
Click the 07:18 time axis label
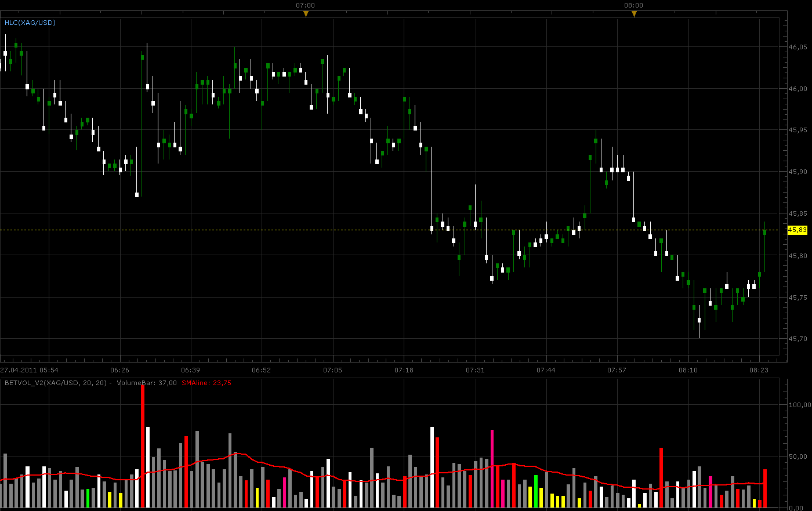[404, 370]
